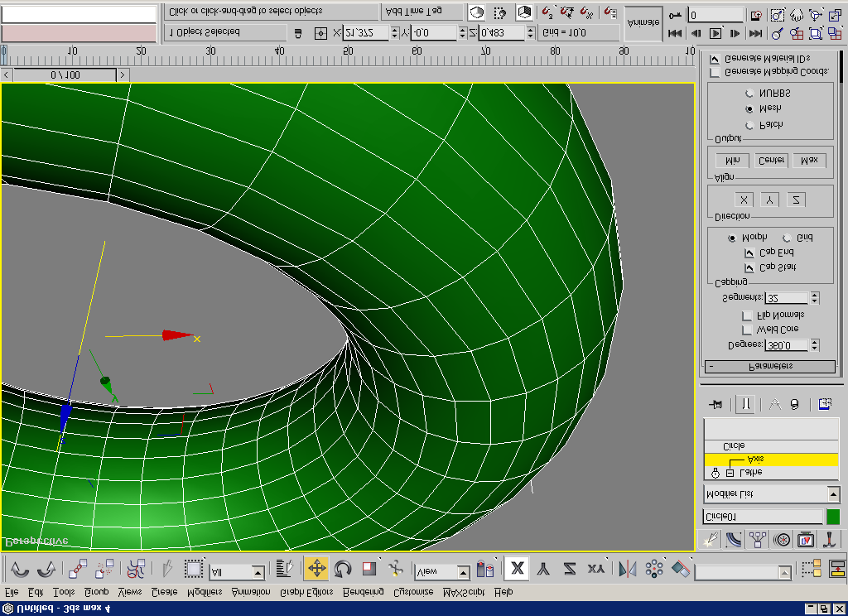This screenshot has height=616, width=848.
Task: Click the Mirror Selected Objects icon
Action: (628, 569)
